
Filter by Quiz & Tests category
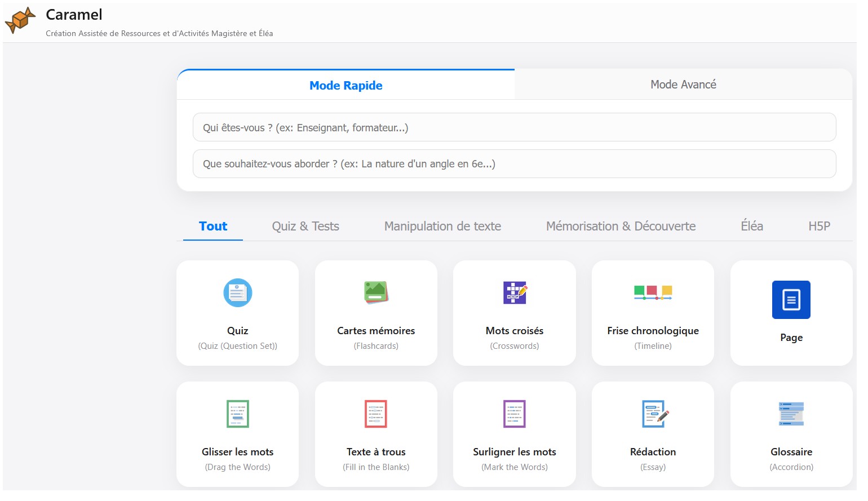tap(305, 227)
